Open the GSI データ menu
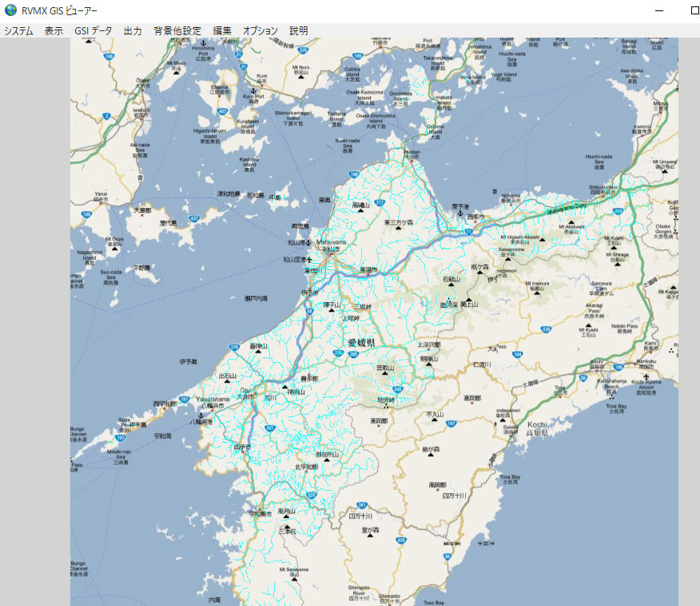Screen dimensions: 700x606 pyautogui.click(x=93, y=30)
